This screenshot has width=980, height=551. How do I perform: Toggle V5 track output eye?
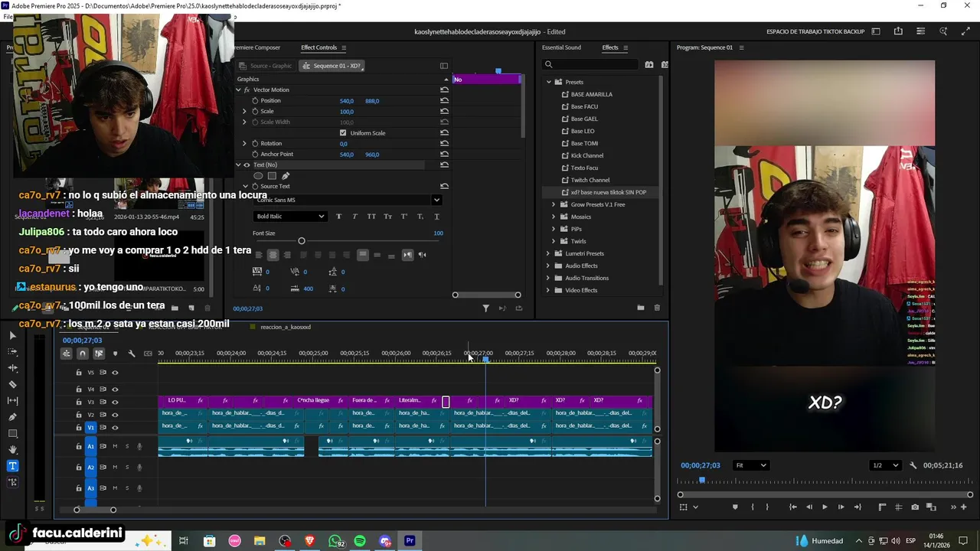point(115,373)
